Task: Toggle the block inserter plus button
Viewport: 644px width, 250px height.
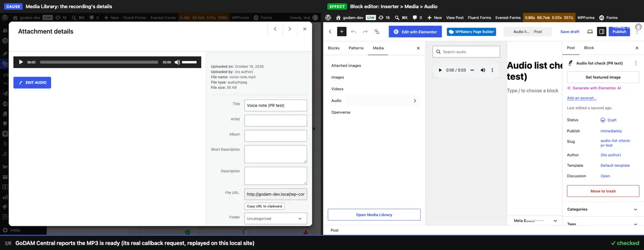Action: click(342, 31)
